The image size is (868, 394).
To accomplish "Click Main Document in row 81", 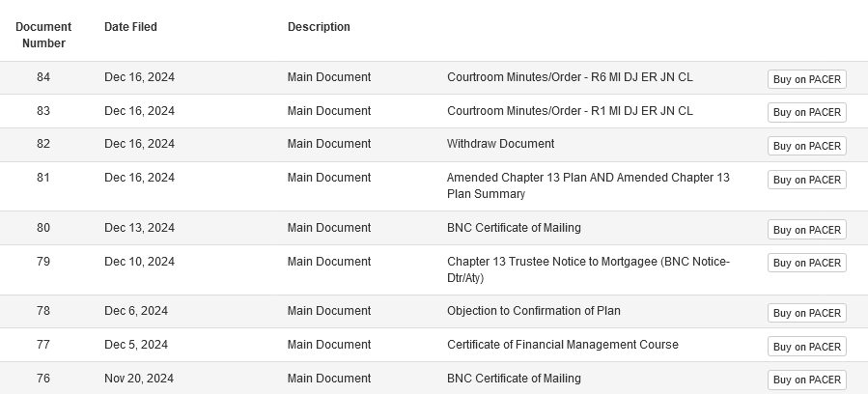I will click(x=328, y=178).
